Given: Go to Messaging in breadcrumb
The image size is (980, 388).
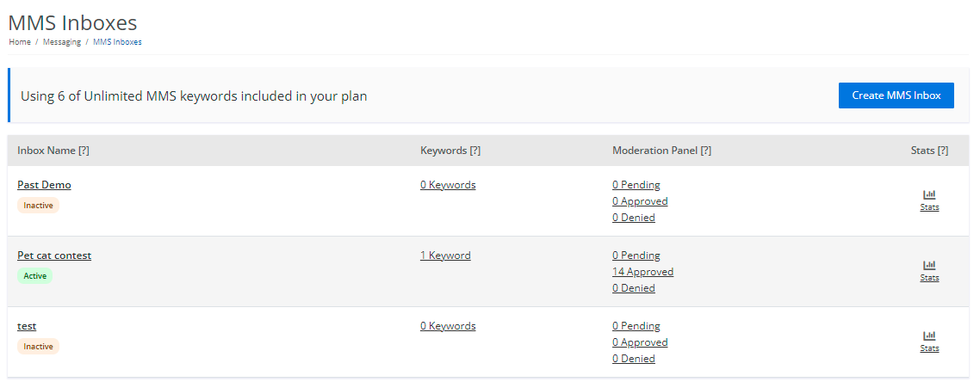Looking at the screenshot, I should click(62, 41).
